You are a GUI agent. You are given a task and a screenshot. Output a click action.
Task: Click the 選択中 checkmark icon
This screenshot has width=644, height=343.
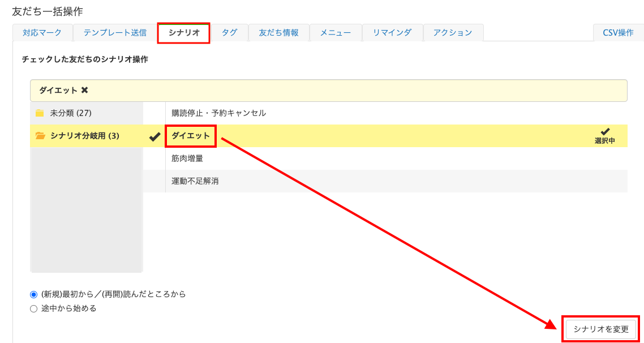pos(604,132)
